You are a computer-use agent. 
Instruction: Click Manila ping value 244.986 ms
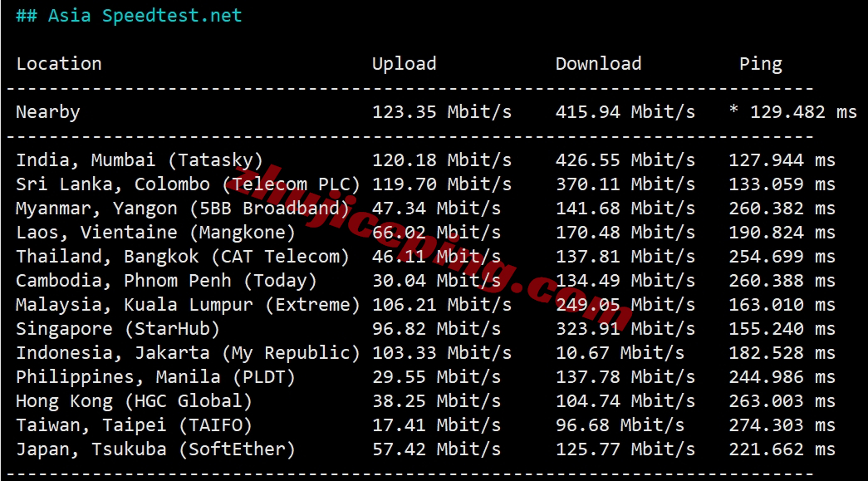coord(782,377)
